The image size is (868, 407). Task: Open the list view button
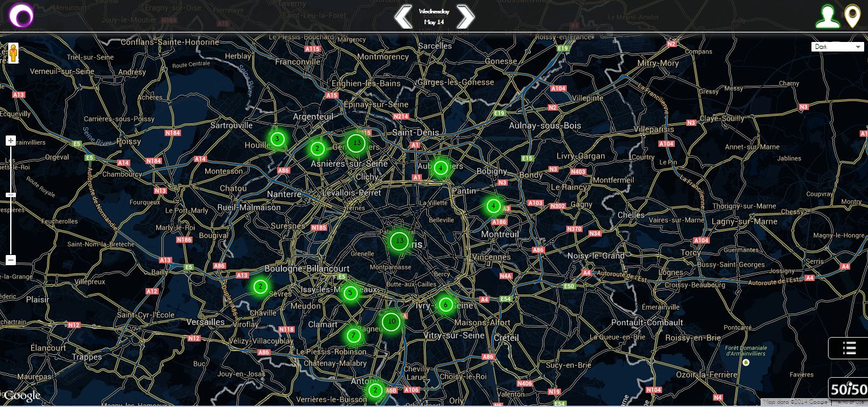[848, 348]
